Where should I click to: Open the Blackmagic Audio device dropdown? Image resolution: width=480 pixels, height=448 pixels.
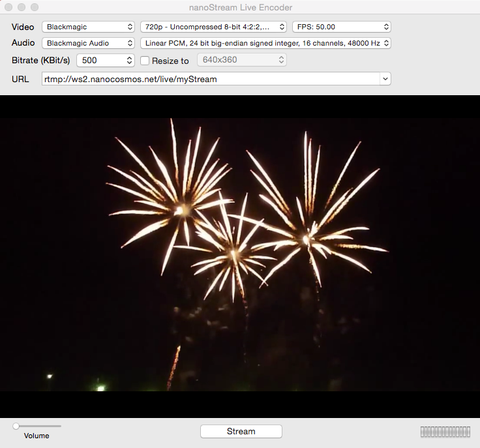87,43
